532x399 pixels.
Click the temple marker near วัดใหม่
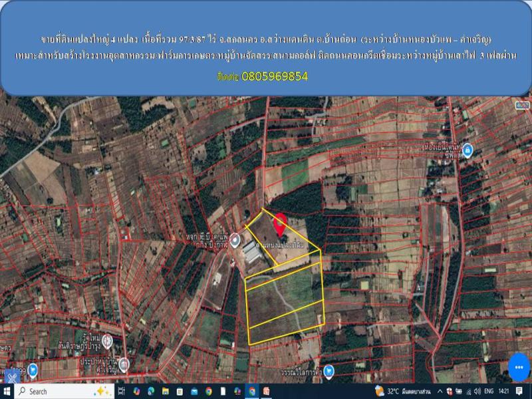(107, 340)
